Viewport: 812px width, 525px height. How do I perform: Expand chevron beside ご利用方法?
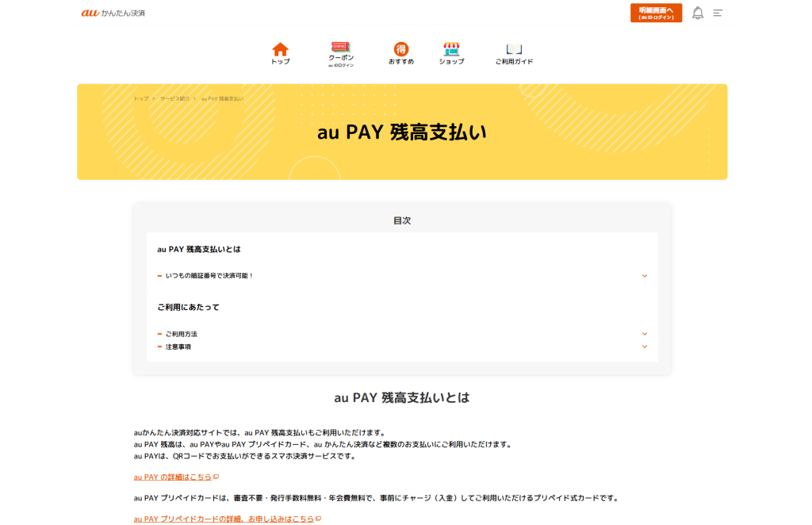click(x=644, y=334)
